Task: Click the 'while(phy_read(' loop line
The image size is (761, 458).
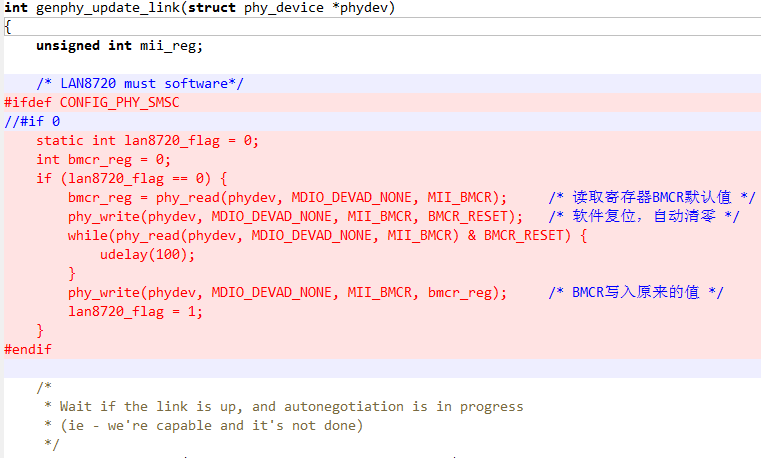Action: pos(327,236)
